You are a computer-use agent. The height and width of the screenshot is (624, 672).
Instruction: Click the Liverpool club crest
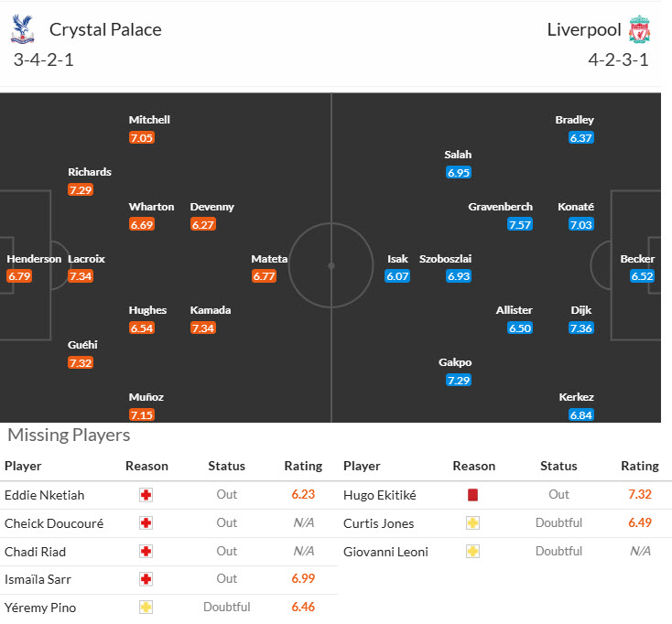click(639, 30)
